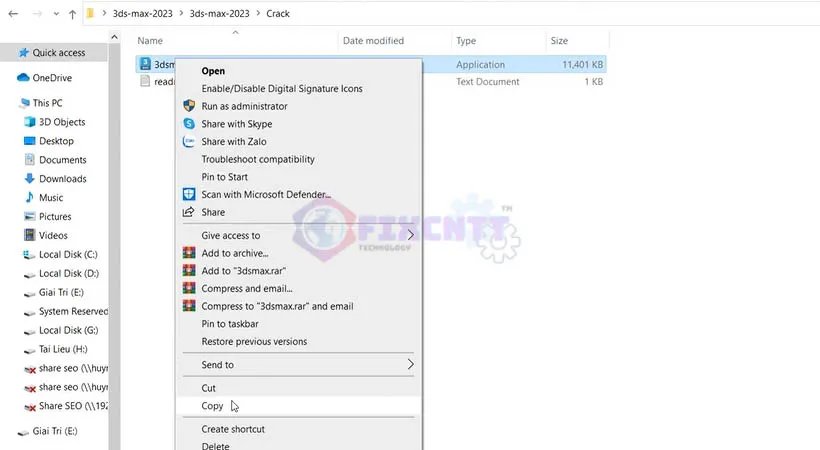The height and width of the screenshot is (450, 820).
Task: Select Local Disk (C:) in navigation pane
Action: pos(68,255)
